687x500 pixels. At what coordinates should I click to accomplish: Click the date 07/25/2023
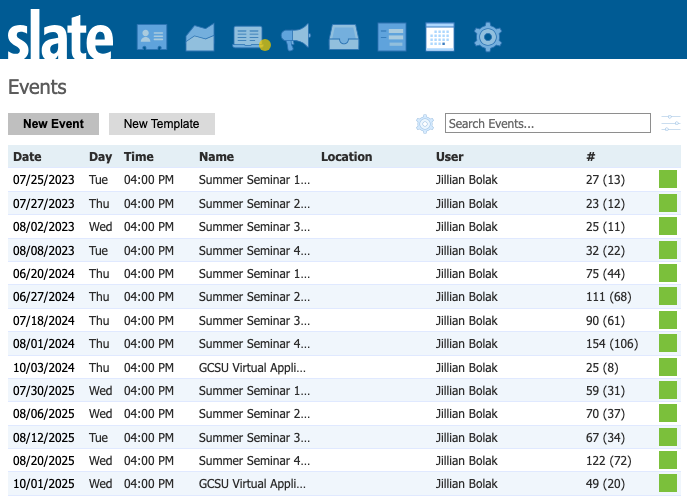pyautogui.click(x=44, y=180)
